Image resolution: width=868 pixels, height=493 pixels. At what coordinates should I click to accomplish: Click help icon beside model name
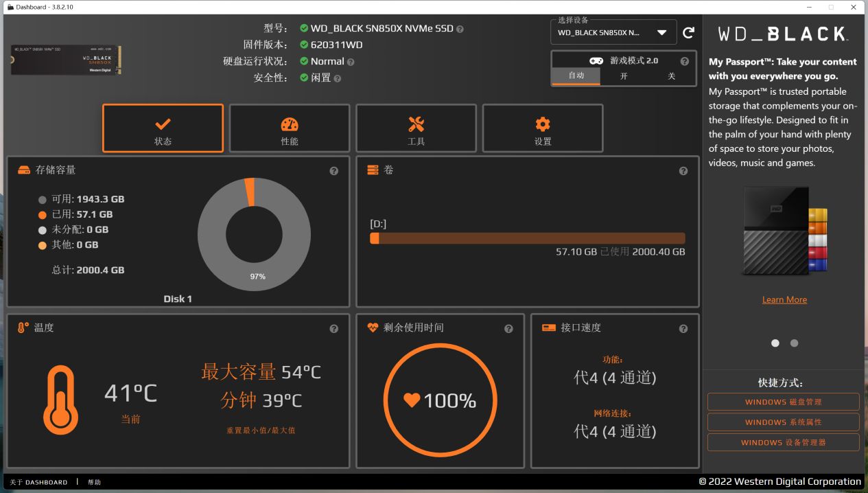coord(460,29)
